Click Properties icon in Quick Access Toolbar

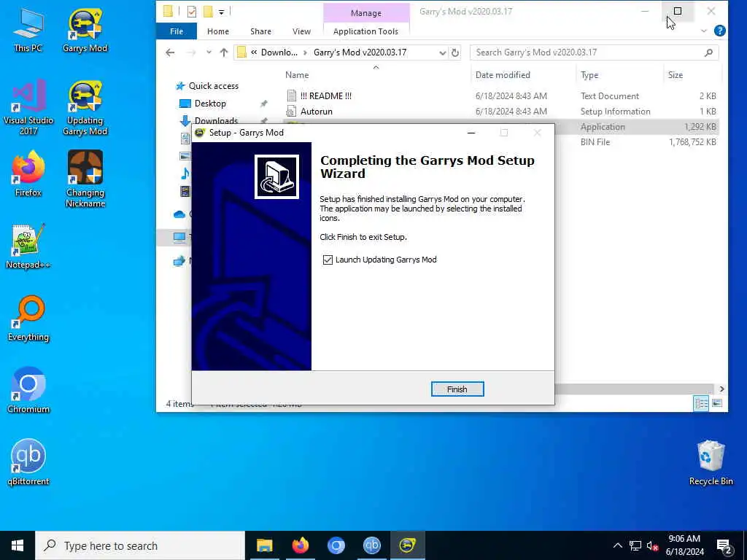pos(192,12)
